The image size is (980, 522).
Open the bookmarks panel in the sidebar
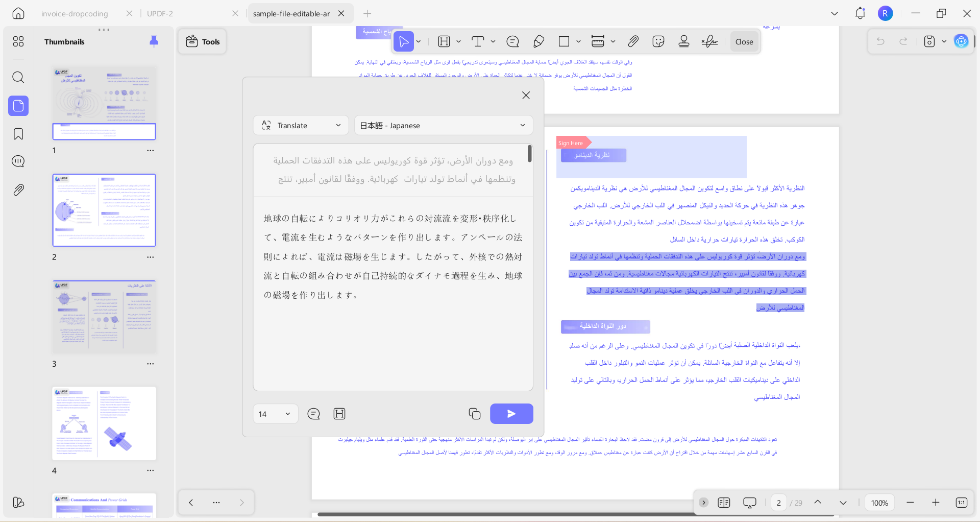pyautogui.click(x=18, y=134)
